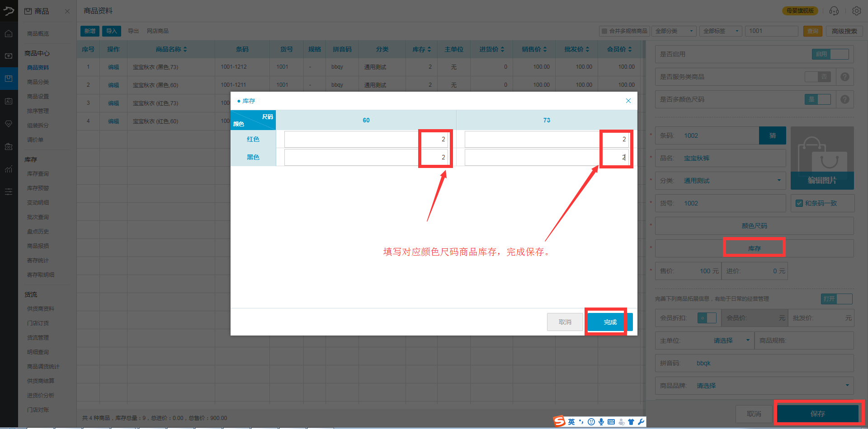The image size is (868, 429).
Task: Click help icon beside 是否多颜色尺码
Action: click(844, 99)
